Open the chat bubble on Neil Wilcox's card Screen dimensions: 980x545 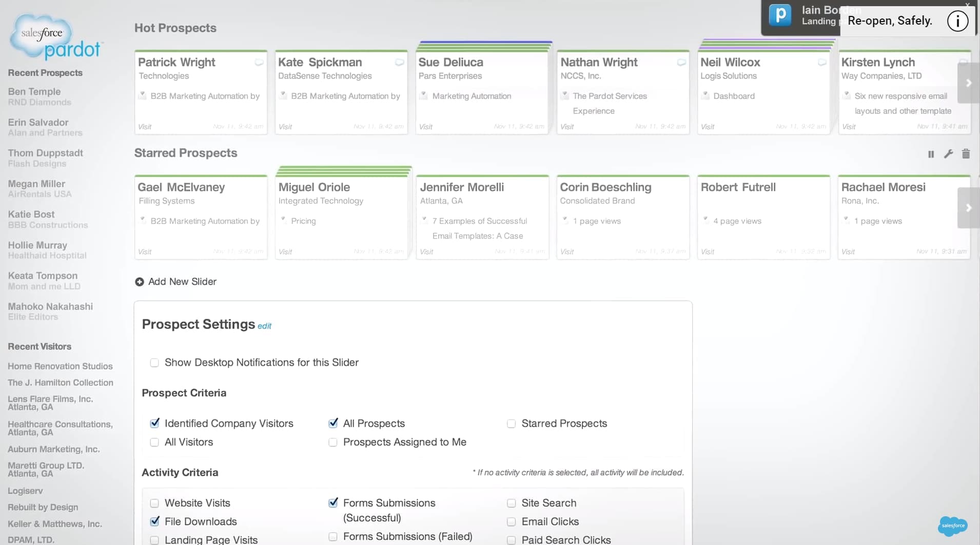pyautogui.click(x=821, y=62)
